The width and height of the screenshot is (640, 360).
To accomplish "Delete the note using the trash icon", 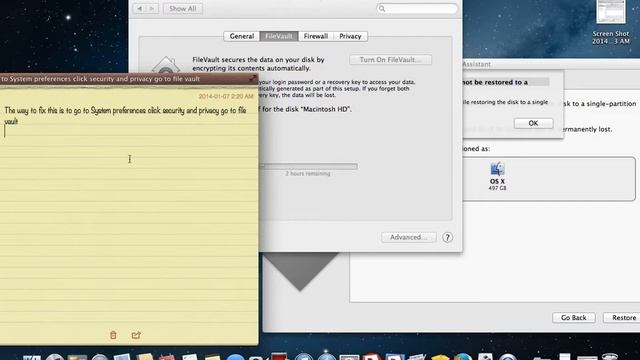I will (113, 335).
